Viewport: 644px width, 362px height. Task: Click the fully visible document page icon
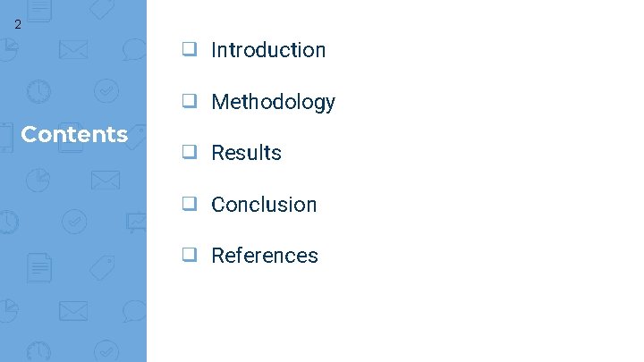click(x=38, y=265)
